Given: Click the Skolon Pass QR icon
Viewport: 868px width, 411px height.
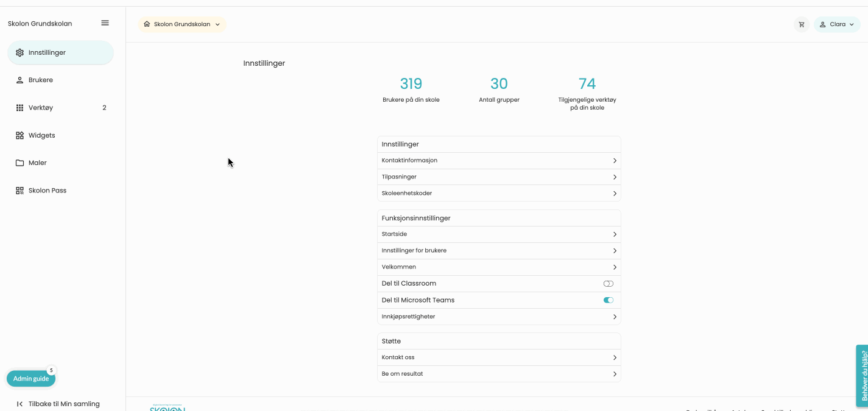Looking at the screenshot, I should [19, 191].
